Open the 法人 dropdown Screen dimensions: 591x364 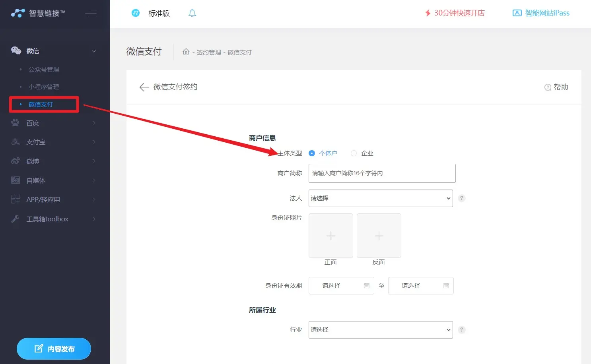click(x=381, y=198)
